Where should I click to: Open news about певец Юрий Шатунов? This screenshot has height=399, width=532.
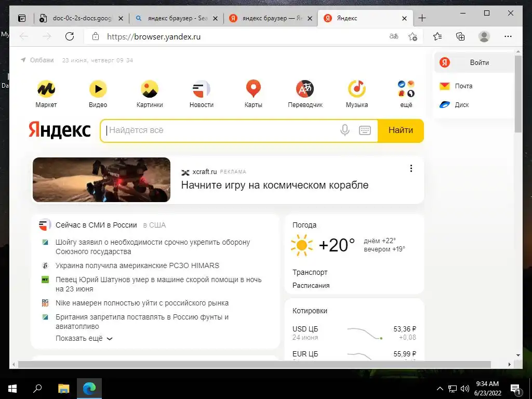(x=158, y=284)
